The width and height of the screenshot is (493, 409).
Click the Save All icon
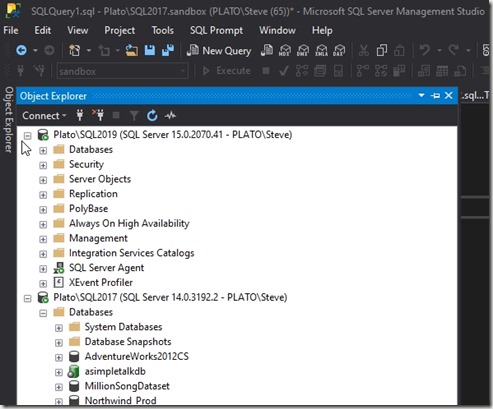pos(168,50)
